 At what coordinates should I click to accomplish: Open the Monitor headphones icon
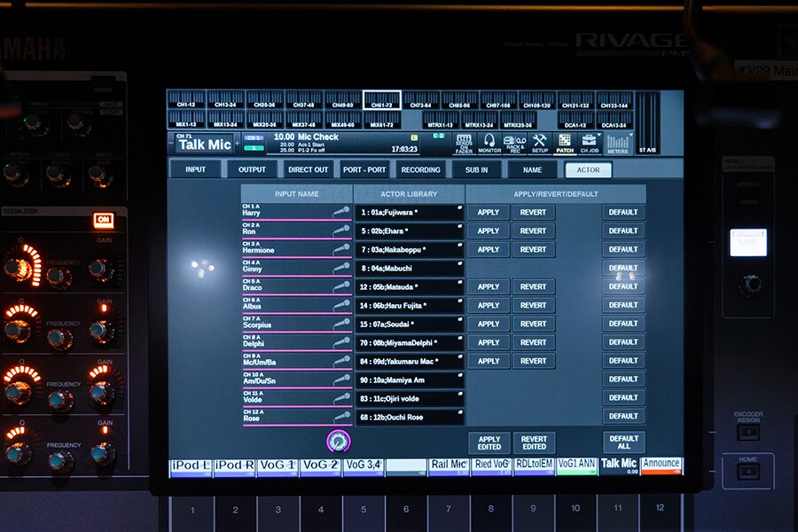point(489,144)
